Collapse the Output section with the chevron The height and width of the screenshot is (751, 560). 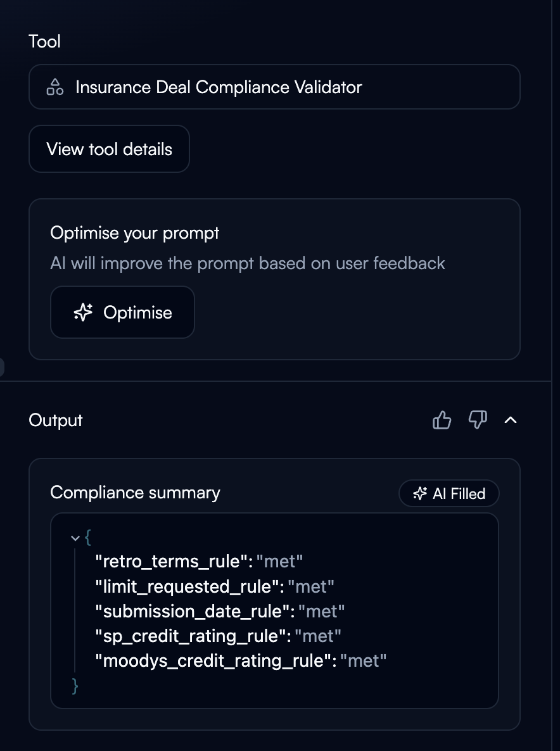tap(511, 419)
